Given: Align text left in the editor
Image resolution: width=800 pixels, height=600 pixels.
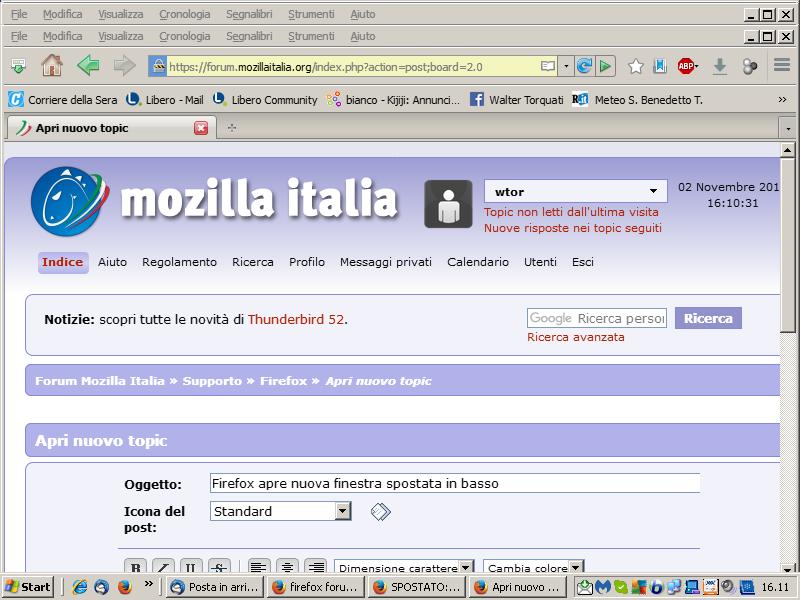Looking at the screenshot, I should coord(259,567).
